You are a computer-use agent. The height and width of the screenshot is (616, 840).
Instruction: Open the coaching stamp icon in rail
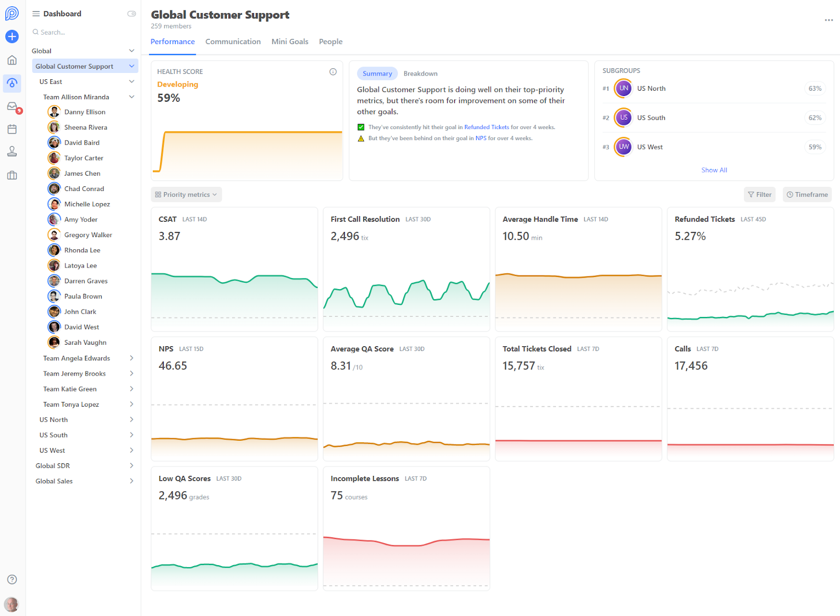[x=12, y=152]
